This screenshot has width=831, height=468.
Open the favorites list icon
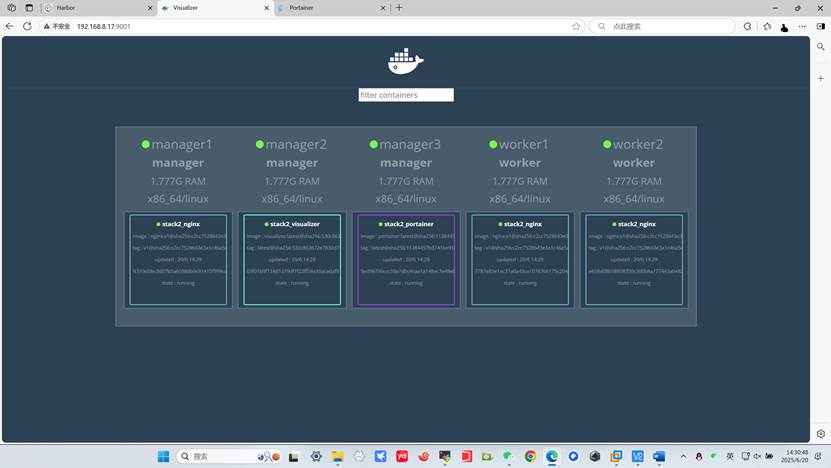tap(767, 26)
